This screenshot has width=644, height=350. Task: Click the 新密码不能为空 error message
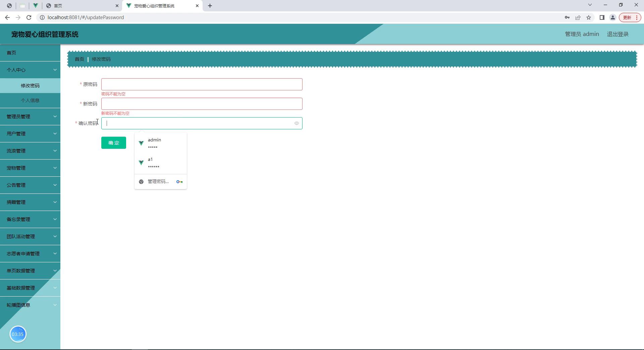click(115, 114)
